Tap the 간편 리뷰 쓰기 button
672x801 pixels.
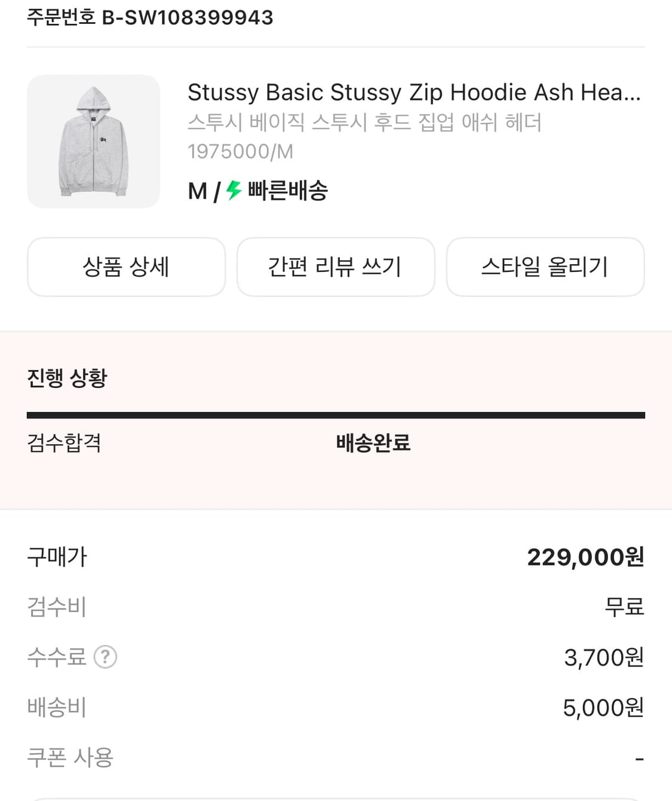[336, 267]
